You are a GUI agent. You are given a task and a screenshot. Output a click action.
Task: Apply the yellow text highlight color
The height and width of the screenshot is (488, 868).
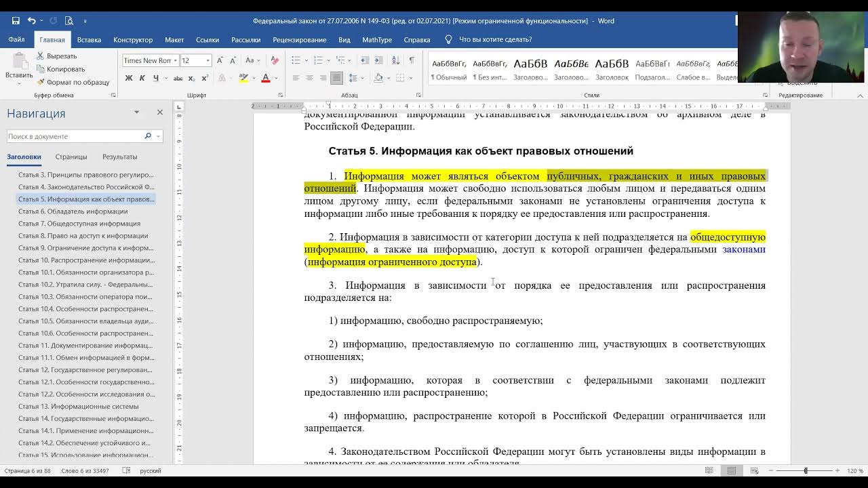pyautogui.click(x=243, y=79)
